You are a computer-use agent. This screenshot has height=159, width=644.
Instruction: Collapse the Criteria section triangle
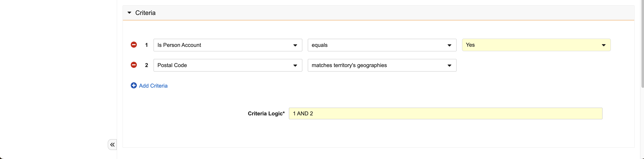(129, 13)
